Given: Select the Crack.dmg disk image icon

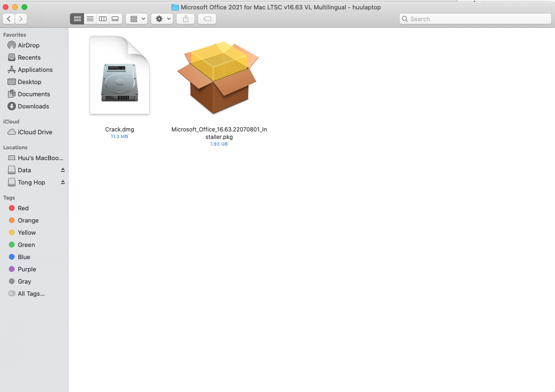Looking at the screenshot, I should (120, 75).
